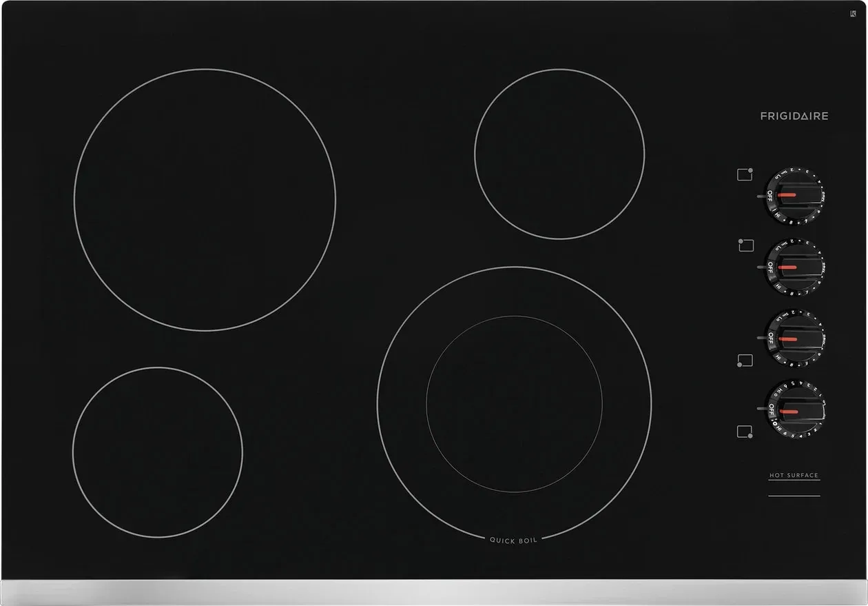Turn the second control knob to OFF
Image resolution: width=868 pixels, height=606 pixels.
(x=770, y=267)
